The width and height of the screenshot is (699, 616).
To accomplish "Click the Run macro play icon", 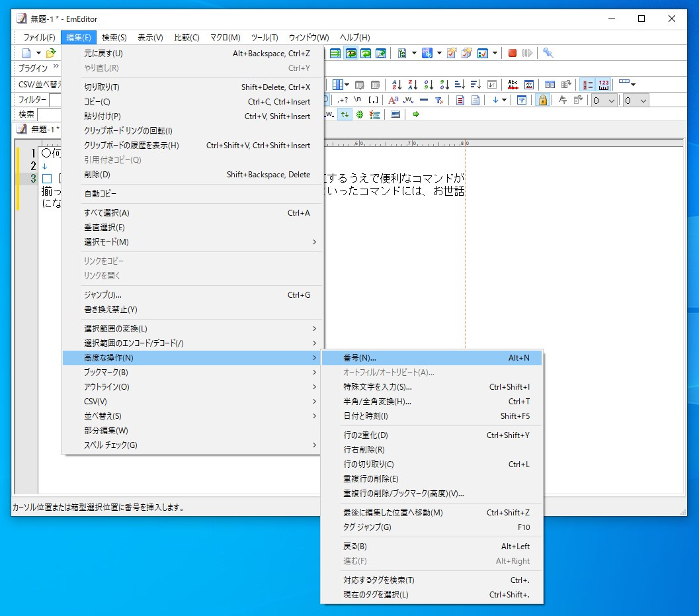I will click(x=527, y=53).
